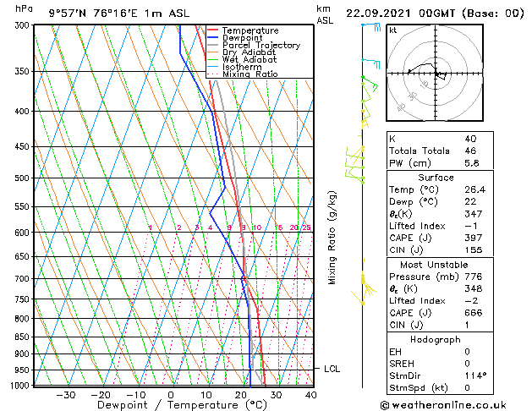Click the green wind barb near 360 hPa
The image size is (532, 411).
tap(370, 85)
